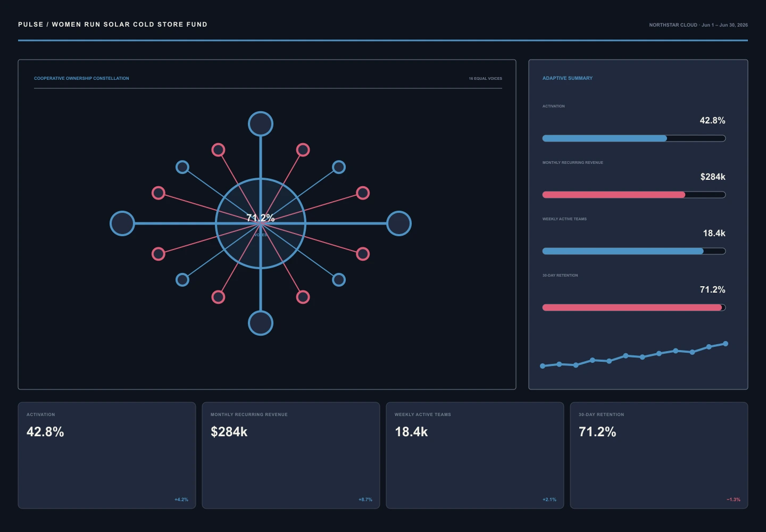Click the "COOPERATIVE OWNERSHIP CONSTELLATION" heading

(81, 78)
